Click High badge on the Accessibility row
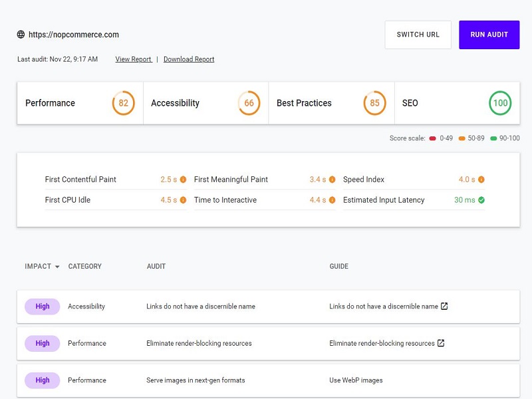This screenshot has width=532, height=399. click(x=43, y=307)
